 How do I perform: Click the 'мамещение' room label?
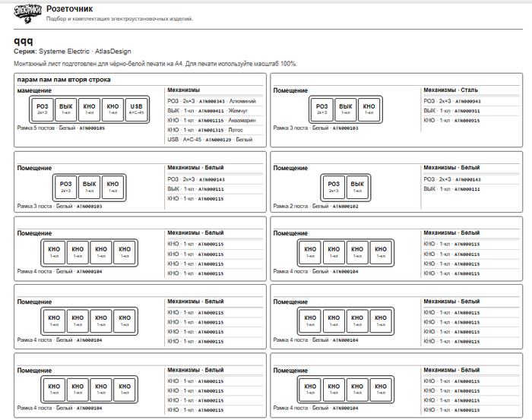click(x=34, y=90)
